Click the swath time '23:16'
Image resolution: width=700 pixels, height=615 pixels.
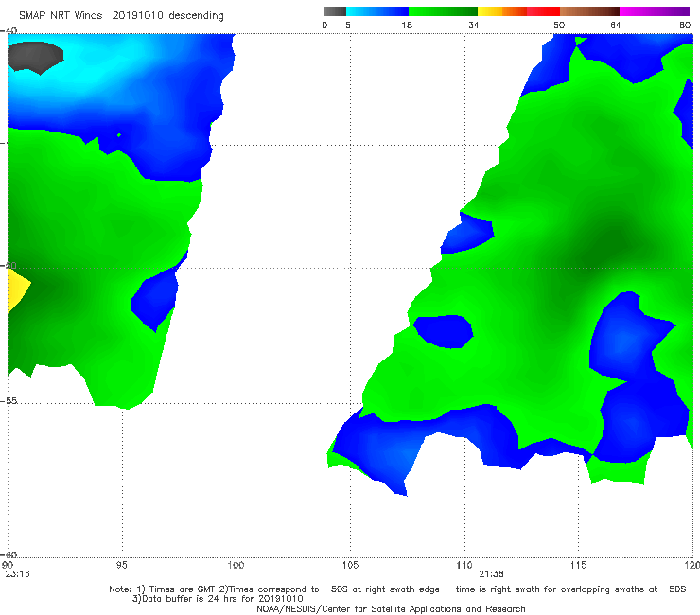17,574
